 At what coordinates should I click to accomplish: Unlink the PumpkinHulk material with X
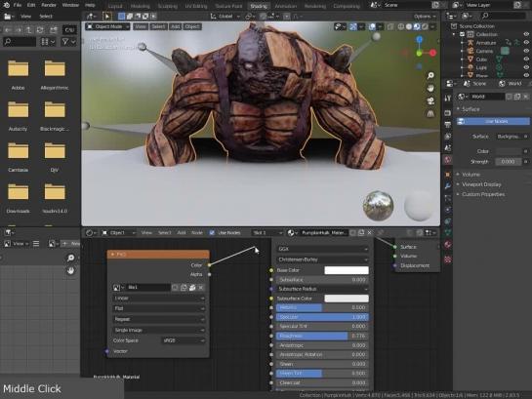pyautogui.click(x=370, y=232)
